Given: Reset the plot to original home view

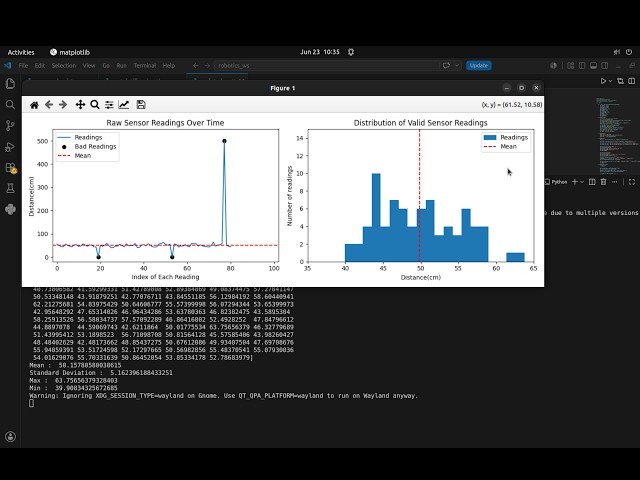Looking at the screenshot, I should click(34, 105).
